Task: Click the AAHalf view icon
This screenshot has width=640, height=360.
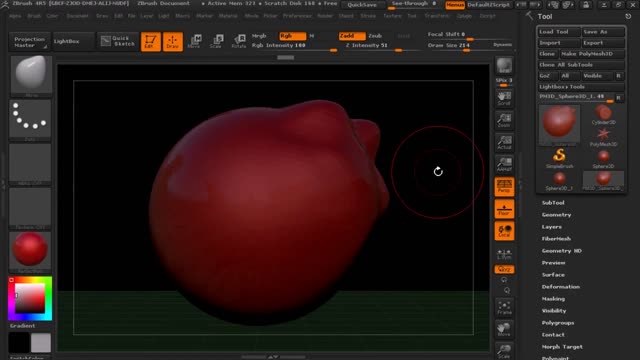Action: [504, 165]
